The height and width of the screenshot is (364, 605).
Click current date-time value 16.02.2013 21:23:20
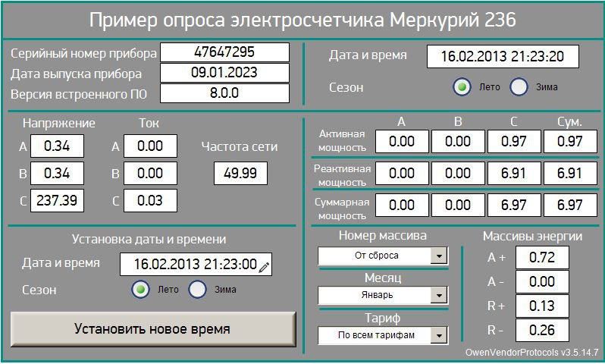503,57
